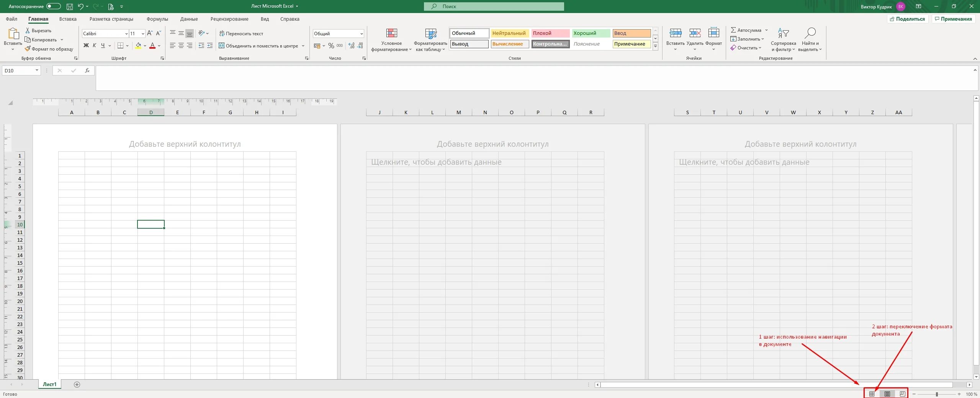Screen dimensions: 980x398
Task: Apply the fill color bucket
Action: click(x=138, y=46)
